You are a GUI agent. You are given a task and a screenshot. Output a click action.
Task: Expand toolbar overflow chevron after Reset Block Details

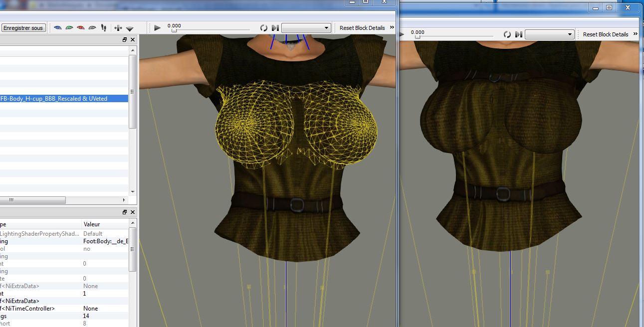tap(392, 27)
